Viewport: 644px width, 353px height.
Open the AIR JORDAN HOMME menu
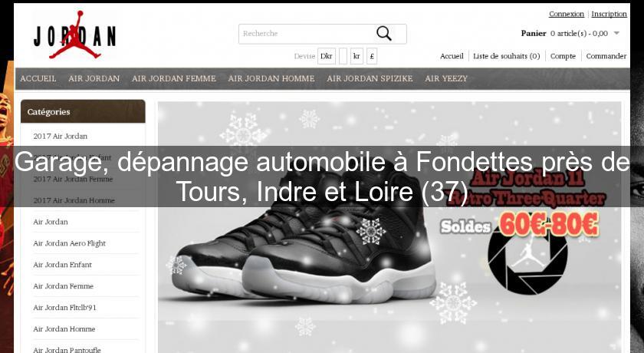(271, 78)
